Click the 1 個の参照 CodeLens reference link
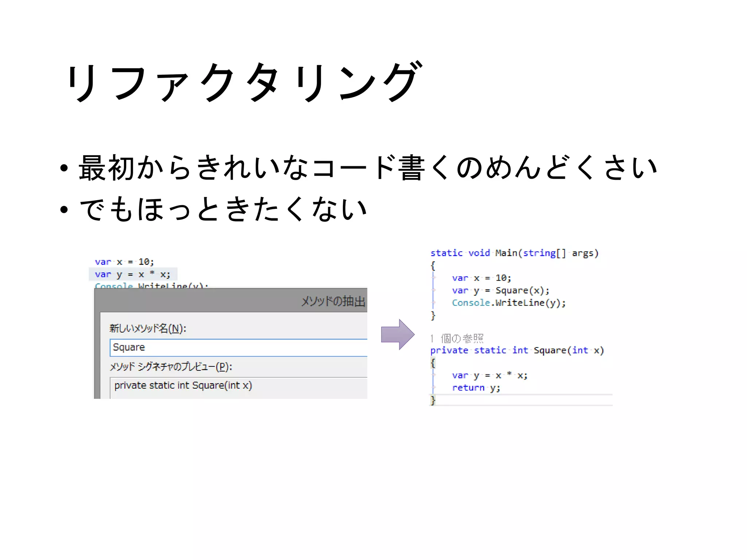Screen dimensions: 747x560 [x=457, y=338]
